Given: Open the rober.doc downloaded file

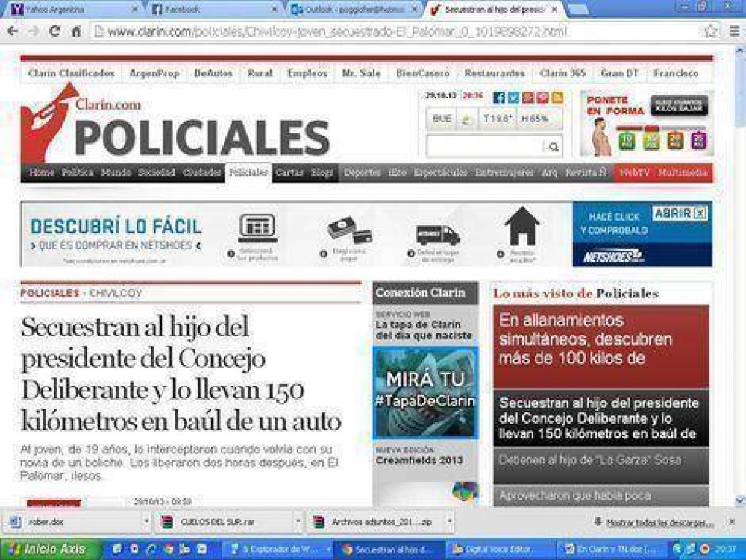Looking at the screenshot, I should pos(74,522).
